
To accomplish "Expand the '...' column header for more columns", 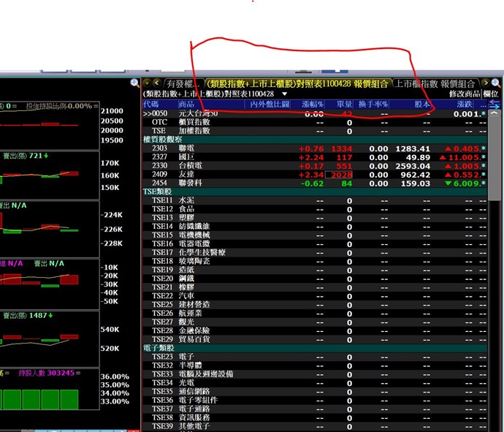I will 482,105.
